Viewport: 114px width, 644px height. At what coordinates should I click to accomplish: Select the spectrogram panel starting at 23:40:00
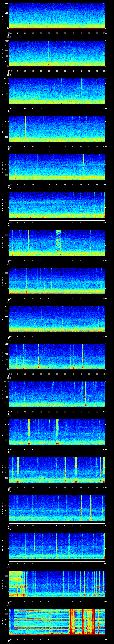click(x=57, y=167)
